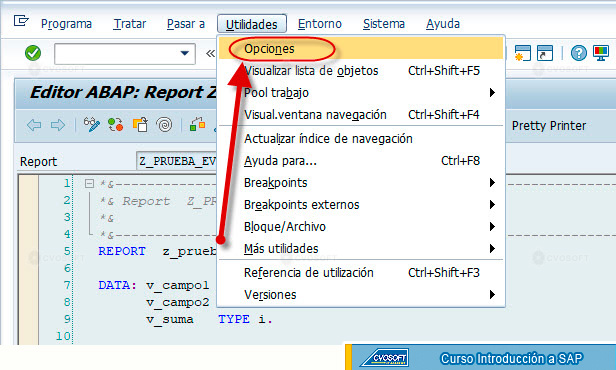The image size is (616, 370).
Task: Toggle Display/Change pencil-glasses icon
Action: click(x=92, y=125)
